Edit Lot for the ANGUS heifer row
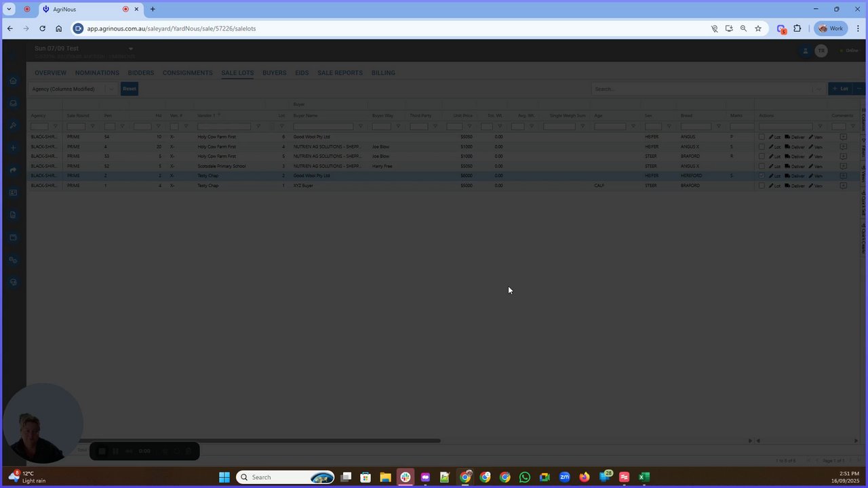The height and width of the screenshot is (488, 868). [x=774, y=137]
